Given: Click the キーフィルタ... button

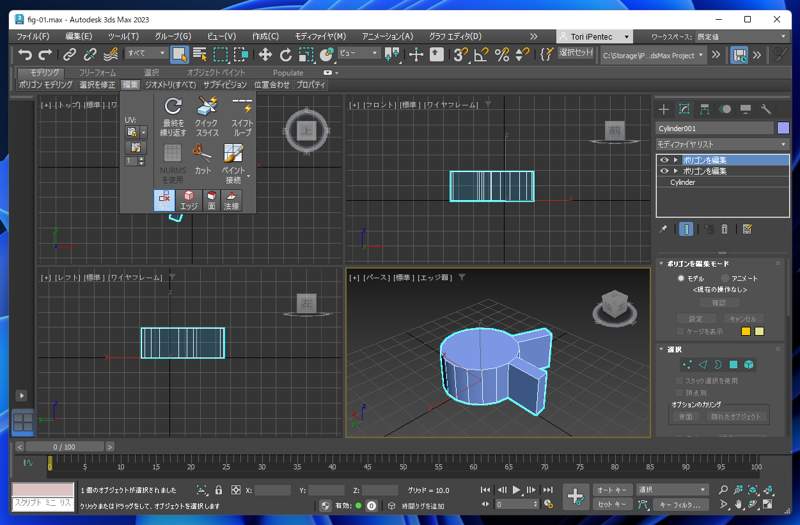Looking at the screenshot, I should [x=680, y=505].
